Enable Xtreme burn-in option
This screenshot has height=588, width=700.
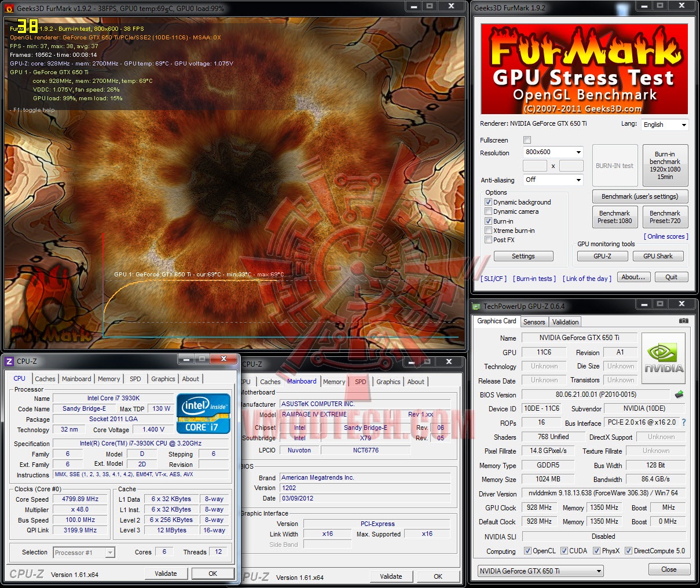pos(488,231)
